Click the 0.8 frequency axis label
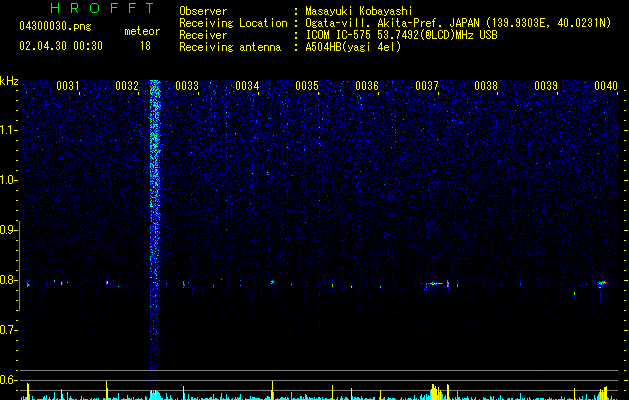The height and width of the screenshot is (400, 629). 8,280
